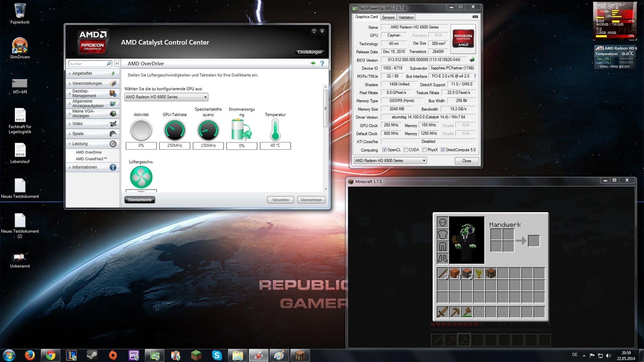Show hidden tray icons arrow
Viewport: 644px width, 362px height.
[x=584, y=355]
